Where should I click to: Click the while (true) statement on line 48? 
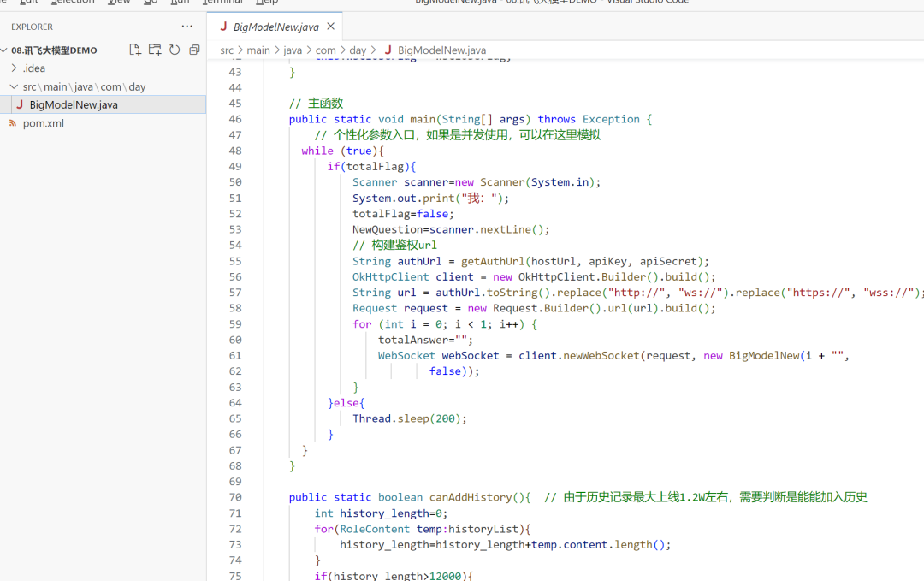[x=342, y=151]
